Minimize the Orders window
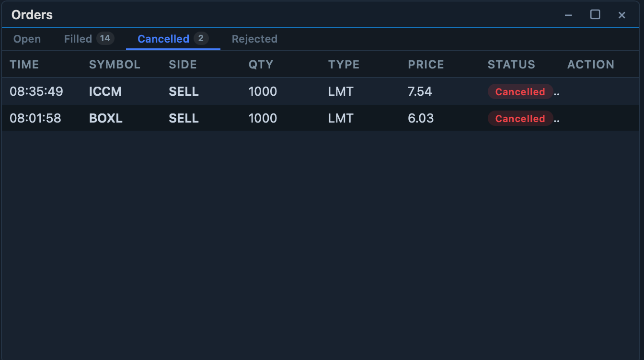 (x=568, y=15)
